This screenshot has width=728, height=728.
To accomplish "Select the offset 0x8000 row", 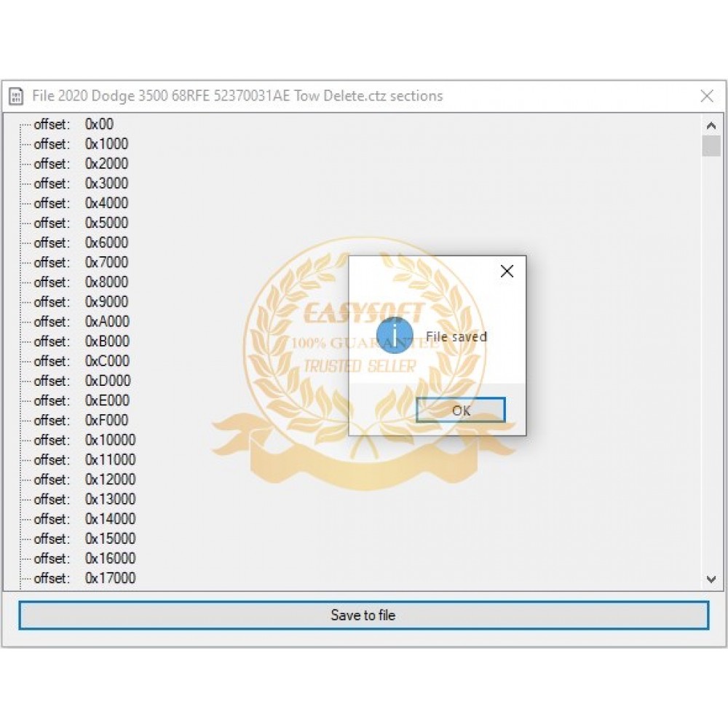I will tap(82, 282).
